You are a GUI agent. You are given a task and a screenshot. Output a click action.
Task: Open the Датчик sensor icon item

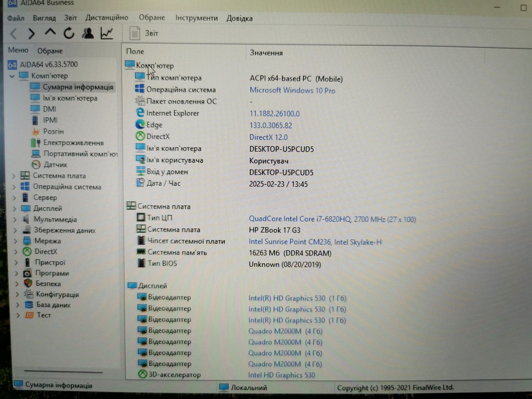point(36,165)
